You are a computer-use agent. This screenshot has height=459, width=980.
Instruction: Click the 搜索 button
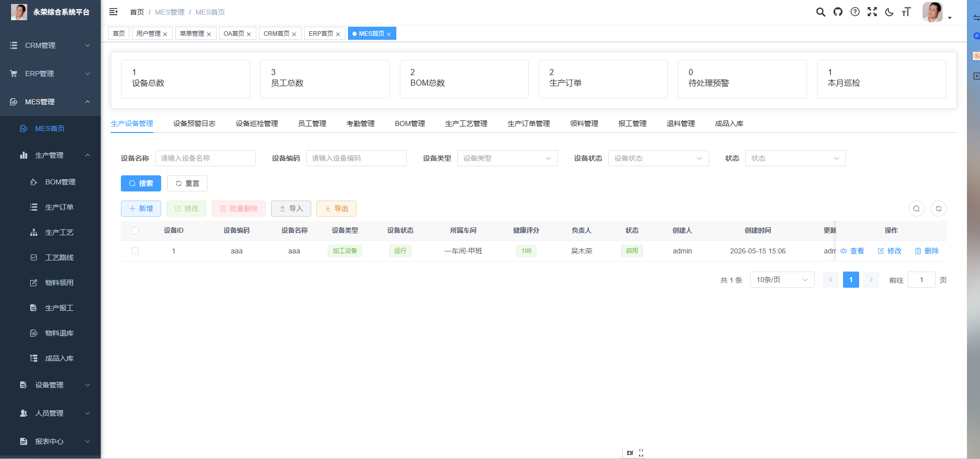pos(141,183)
